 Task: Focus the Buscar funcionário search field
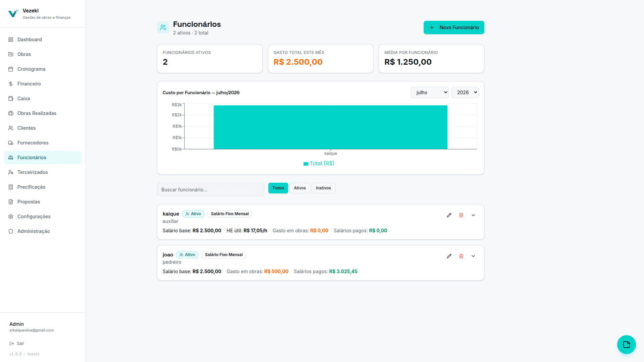(211, 189)
